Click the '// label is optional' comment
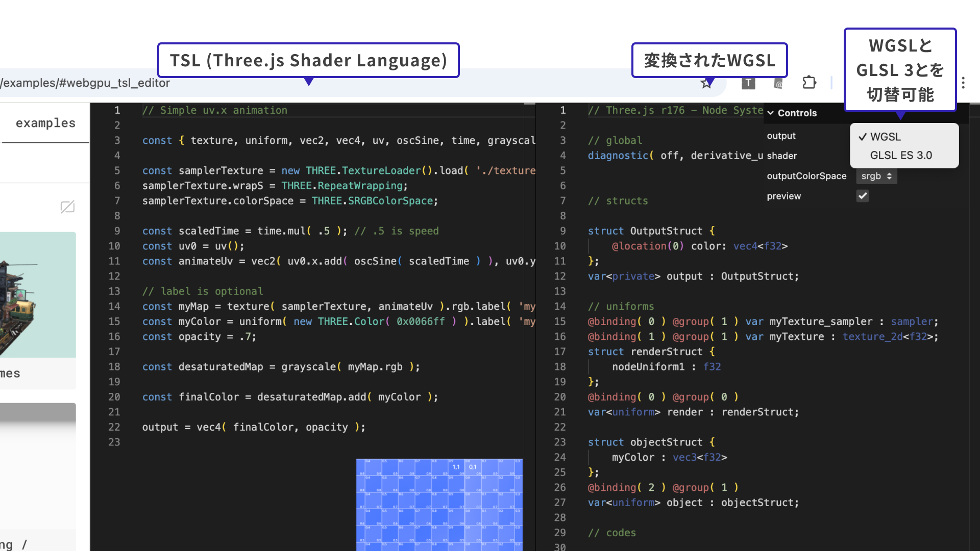Screen dimensions: 980x551 coord(203,291)
